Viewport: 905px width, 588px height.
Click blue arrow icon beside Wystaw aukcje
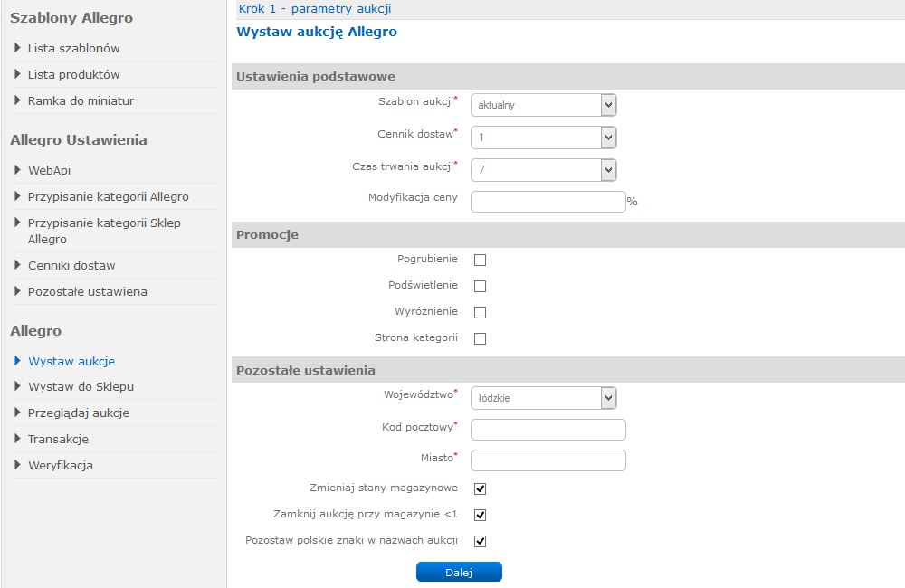click(17, 361)
